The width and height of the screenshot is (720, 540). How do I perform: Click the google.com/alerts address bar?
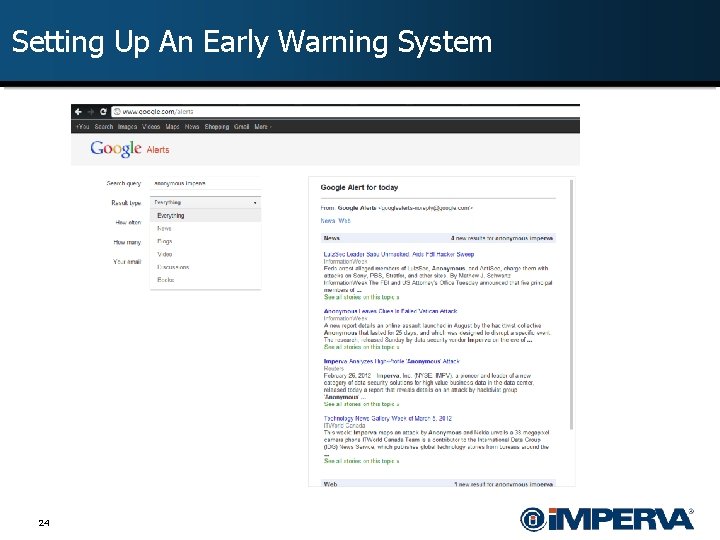coord(345,112)
